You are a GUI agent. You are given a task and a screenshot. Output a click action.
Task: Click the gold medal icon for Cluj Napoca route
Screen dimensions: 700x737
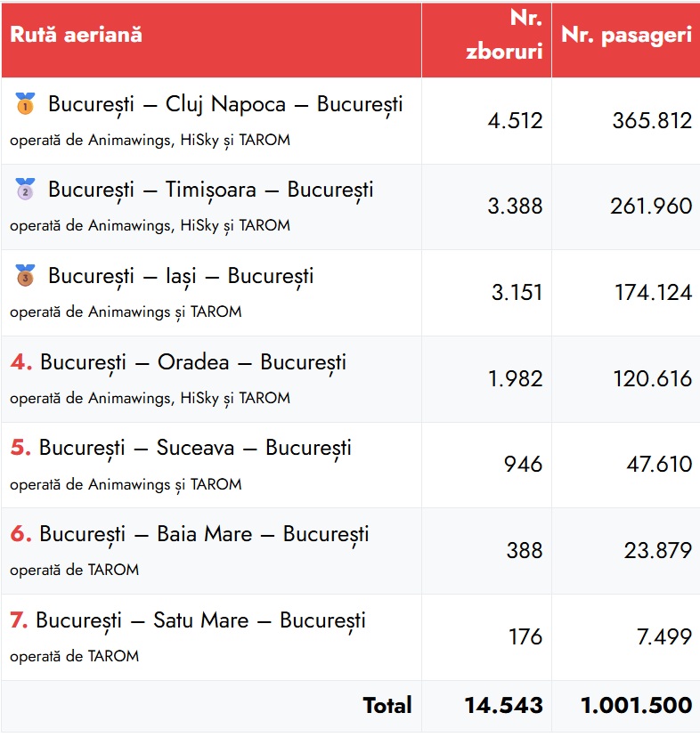click(25, 103)
